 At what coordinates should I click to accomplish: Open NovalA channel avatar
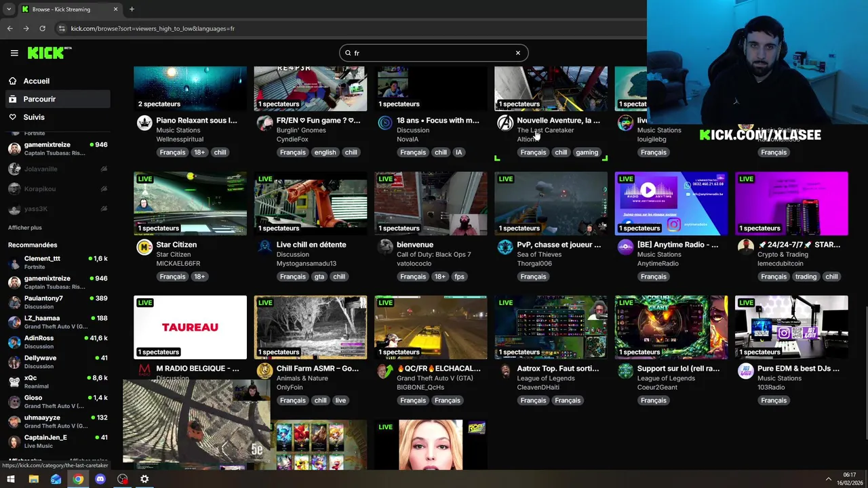pos(384,123)
